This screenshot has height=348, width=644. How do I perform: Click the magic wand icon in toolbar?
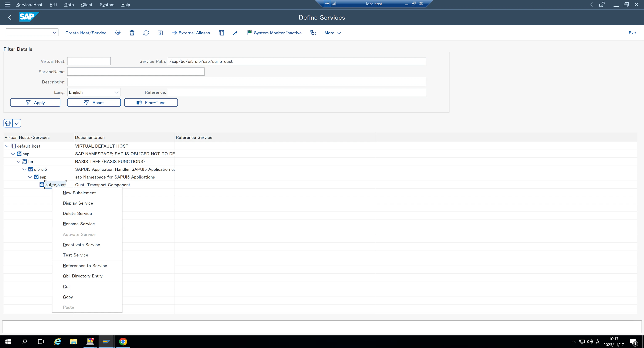[x=235, y=33]
